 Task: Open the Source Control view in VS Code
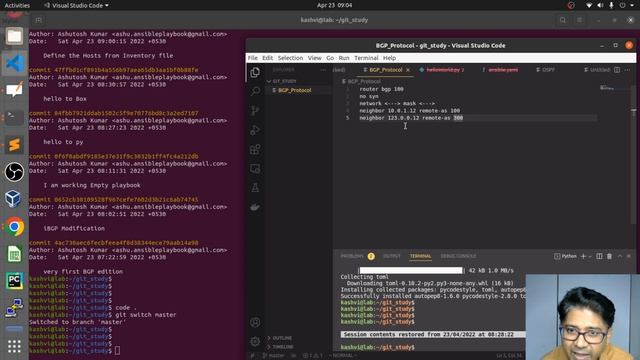coord(255,110)
